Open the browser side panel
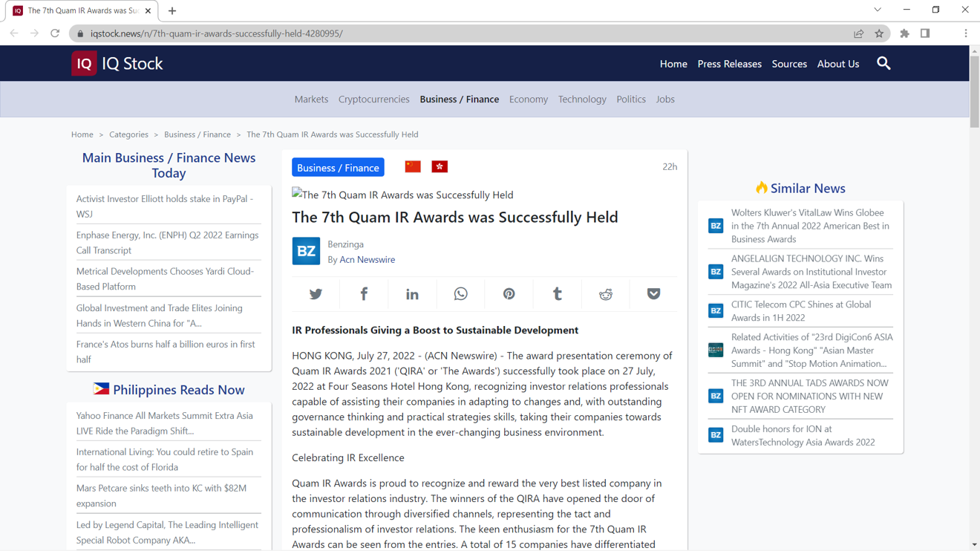Image resolution: width=980 pixels, height=551 pixels. 925,33
